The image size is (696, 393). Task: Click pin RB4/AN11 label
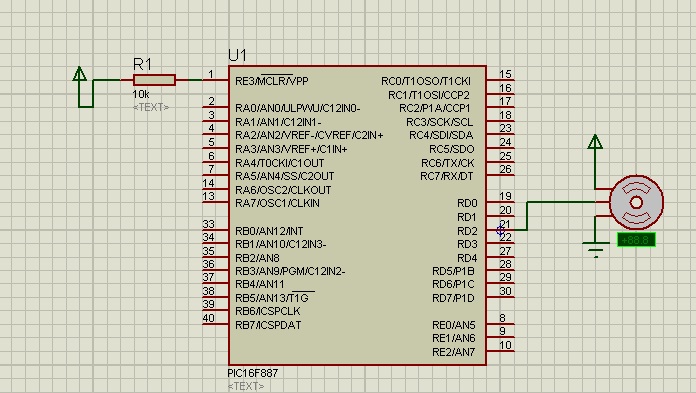(260, 284)
